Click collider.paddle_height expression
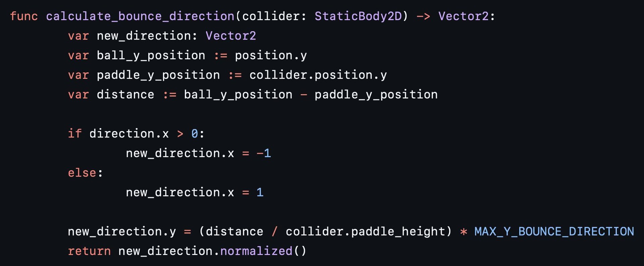This screenshot has width=644, height=266. (365, 231)
